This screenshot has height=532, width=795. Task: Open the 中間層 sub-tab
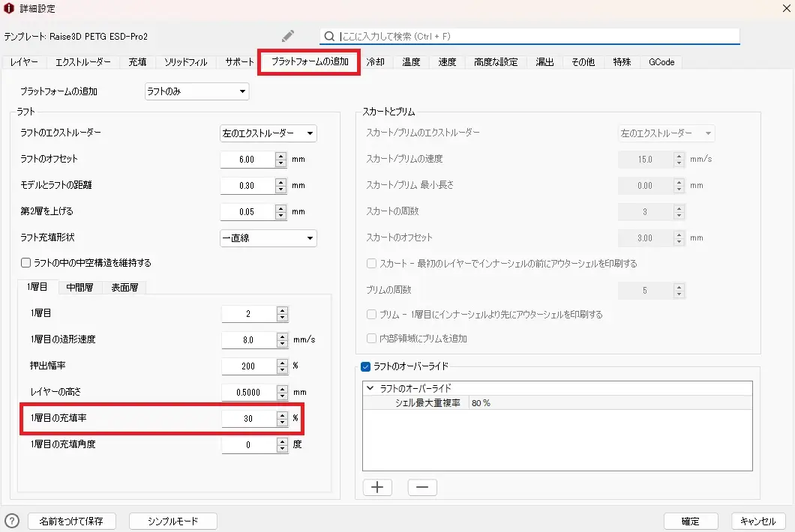coord(79,287)
